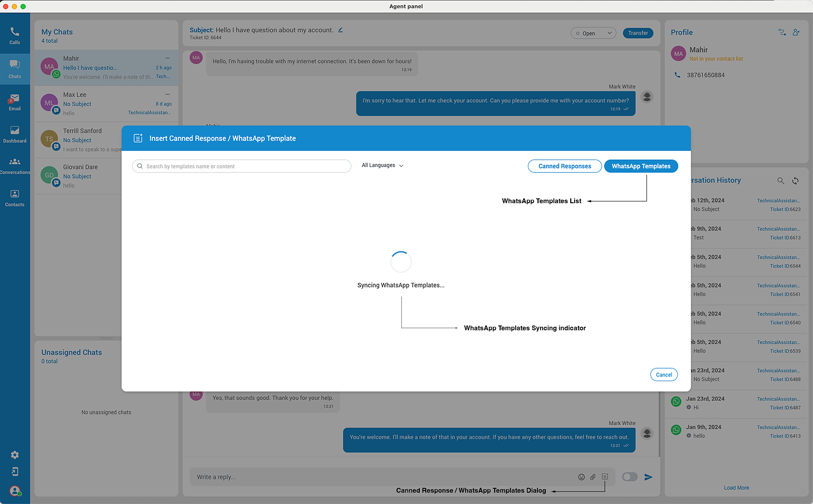Open the Contacts section in sidebar

15,198
